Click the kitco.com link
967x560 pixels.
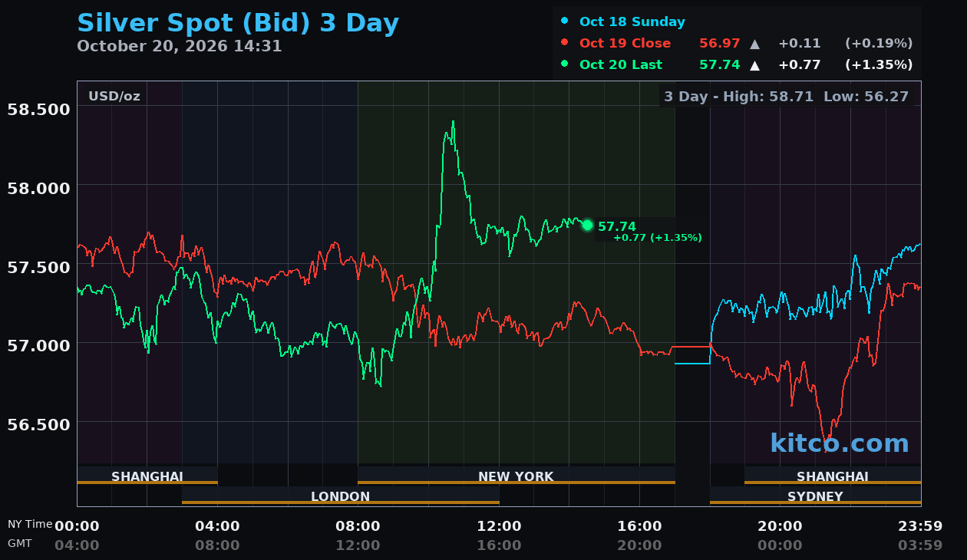[840, 443]
